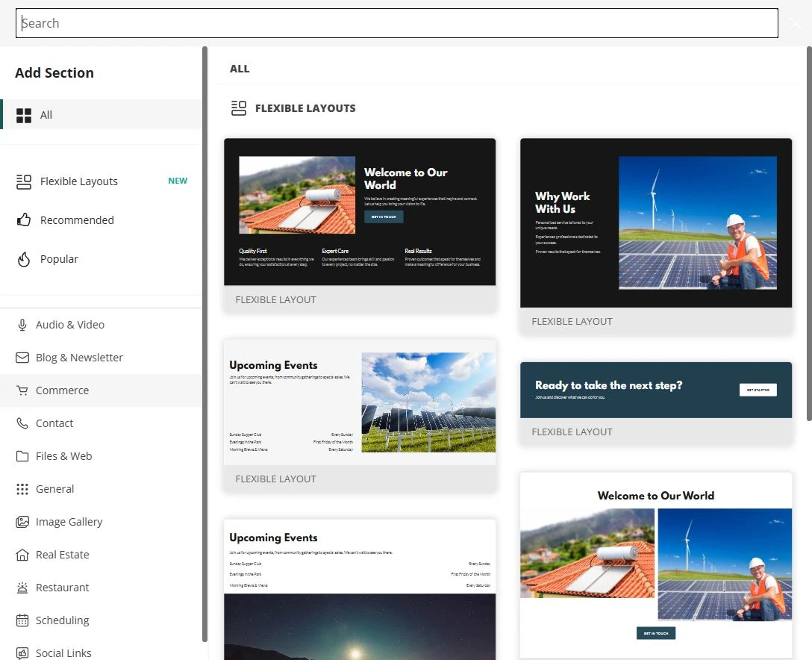Click the Files & Web folder icon
The width and height of the screenshot is (812, 660).
click(x=22, y=456)
